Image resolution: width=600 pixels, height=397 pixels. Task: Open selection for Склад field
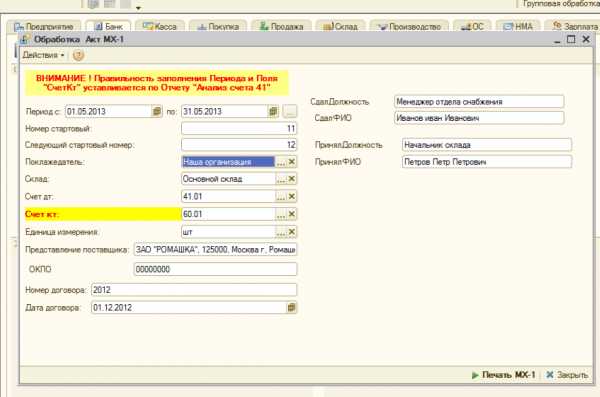point(281,179)
